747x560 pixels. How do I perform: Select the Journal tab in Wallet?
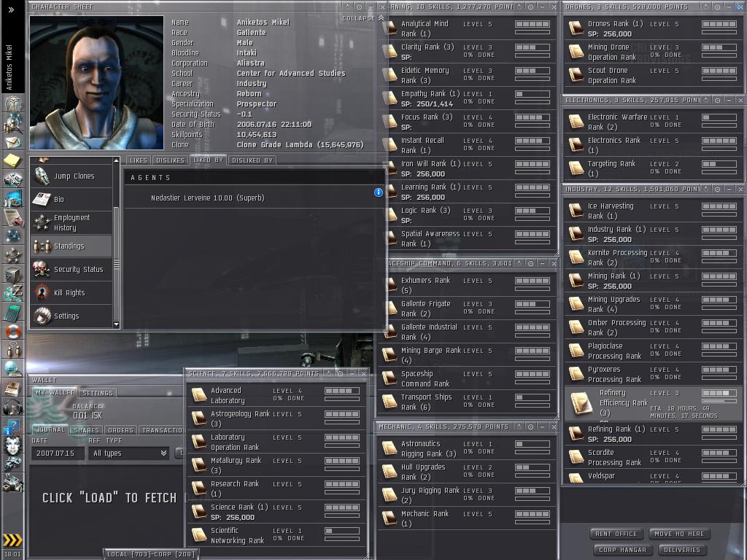(51, 429)
